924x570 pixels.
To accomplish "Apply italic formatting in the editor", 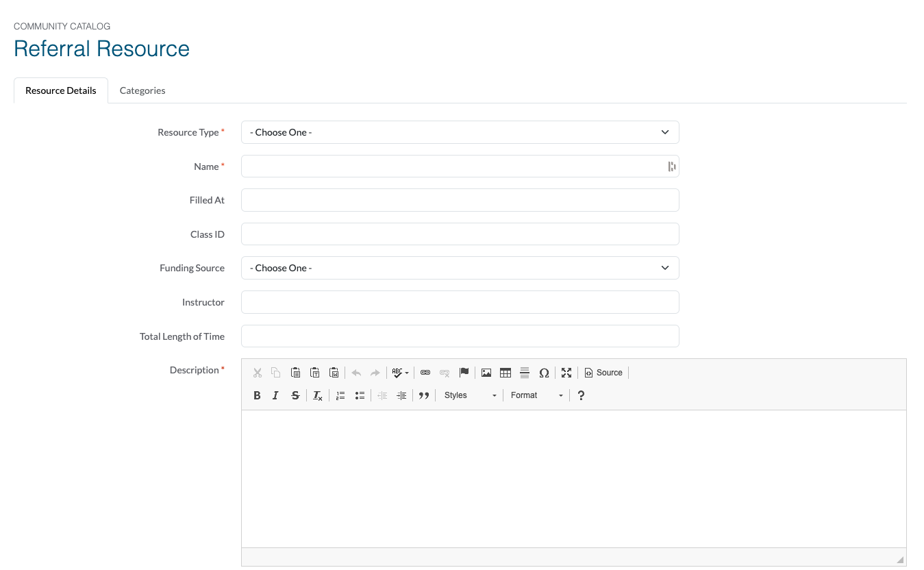I will pos(275,395).
